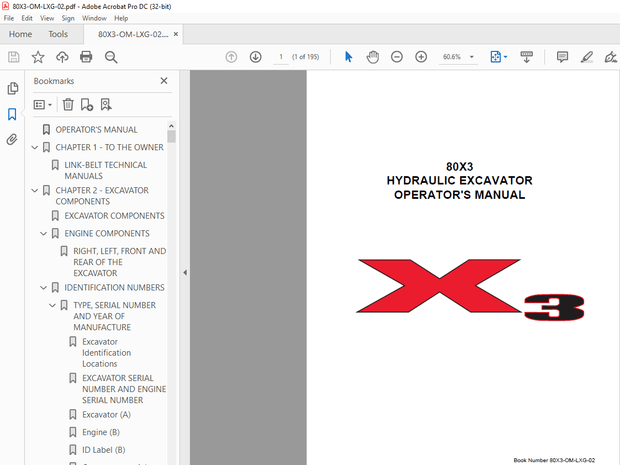The width and height of the screenshot is (620, 465).
Task: Delete selected bookmark trash icon
Action: [x=68, y=104]
